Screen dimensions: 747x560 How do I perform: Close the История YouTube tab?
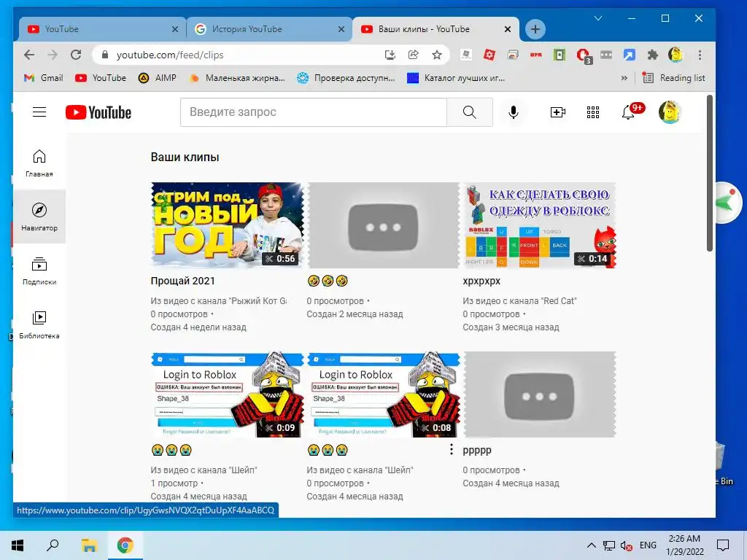point(341,29)
